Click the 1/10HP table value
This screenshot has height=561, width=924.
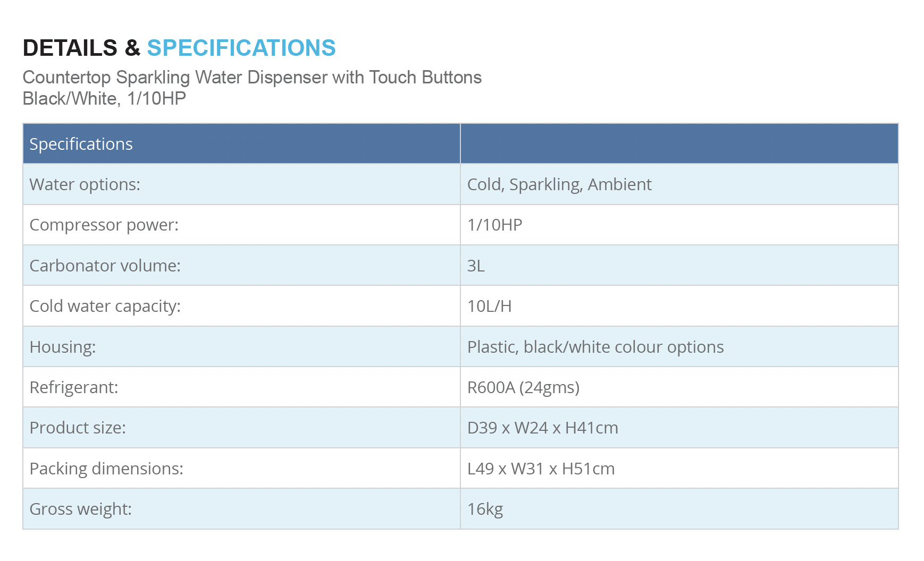(495, 225)
